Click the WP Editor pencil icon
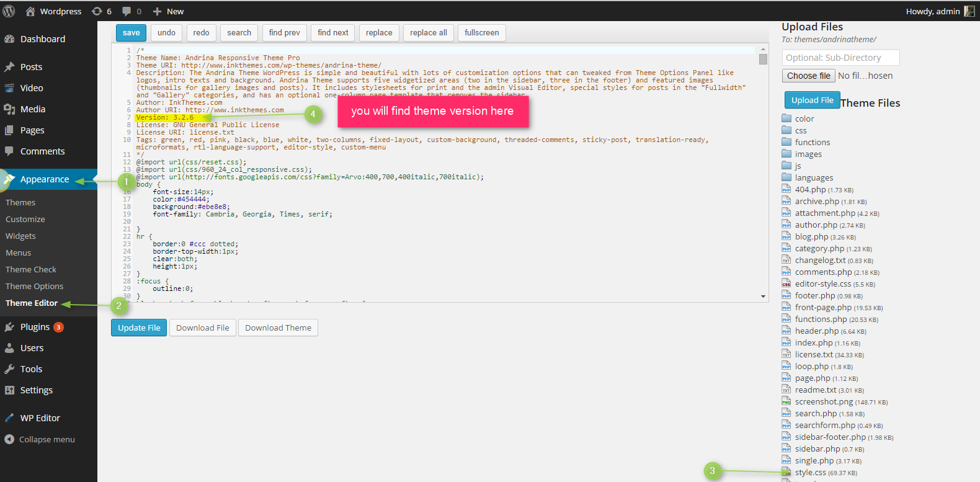The image size is (980, 482). pos(9,418)
